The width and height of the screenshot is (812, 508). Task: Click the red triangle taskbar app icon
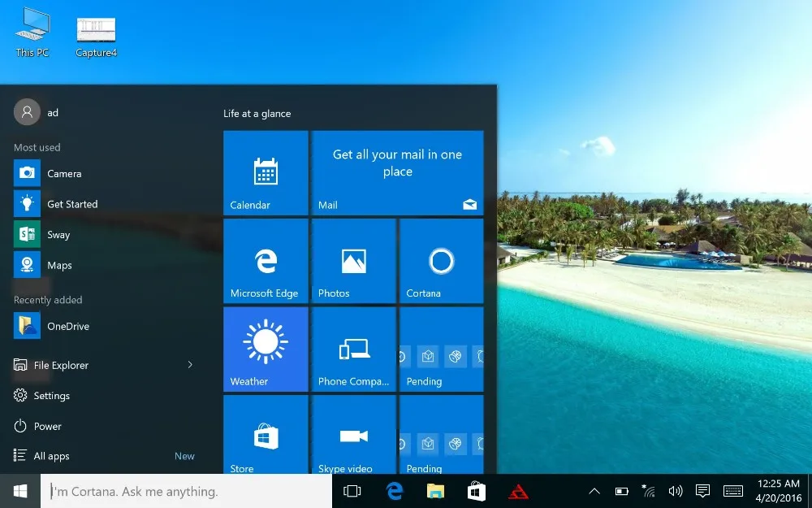pos(518,491)
